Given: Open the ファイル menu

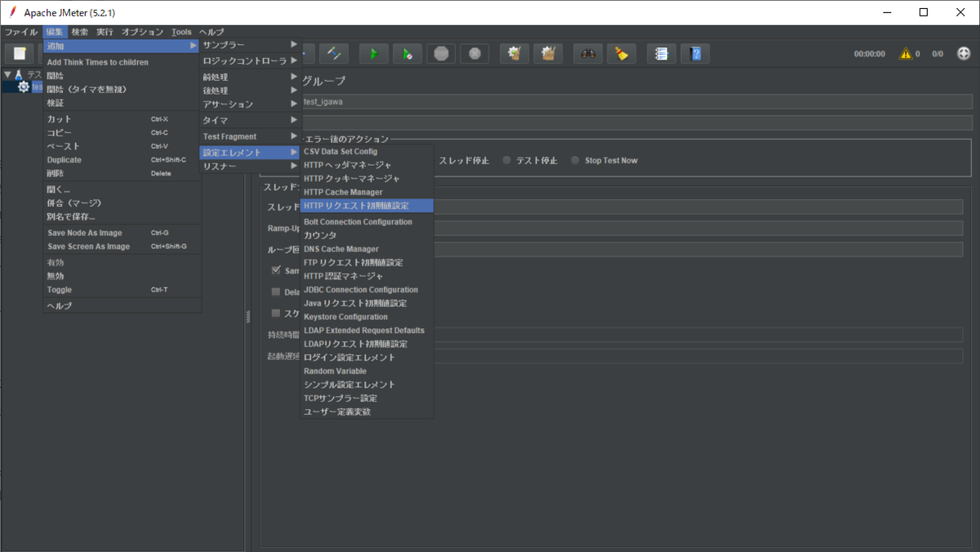Looking at the screenshot, I should [21, 32].
